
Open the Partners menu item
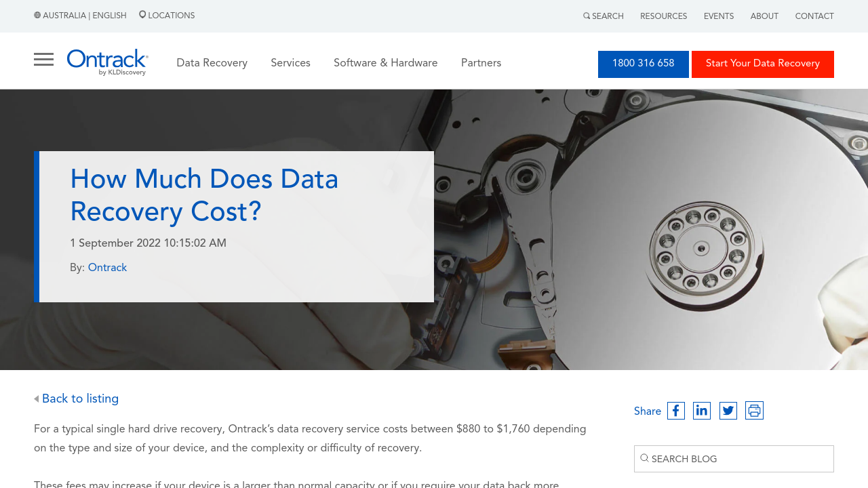tap(481, 63)
